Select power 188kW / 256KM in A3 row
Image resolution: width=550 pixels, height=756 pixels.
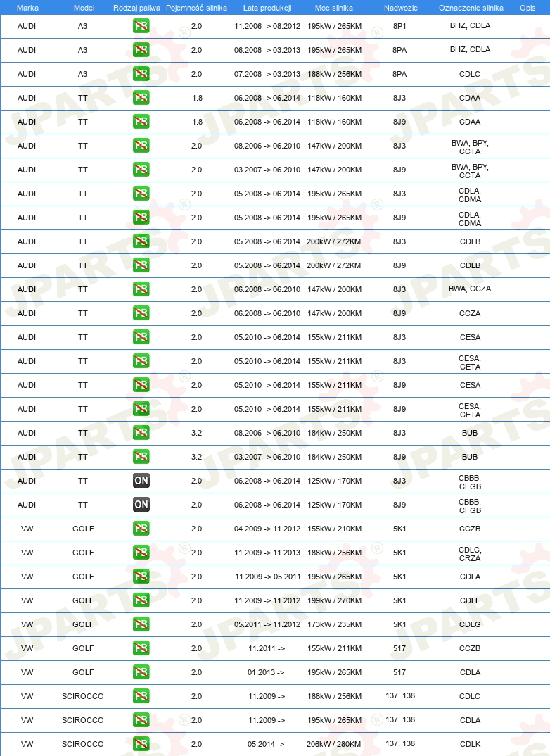point(334,74)
